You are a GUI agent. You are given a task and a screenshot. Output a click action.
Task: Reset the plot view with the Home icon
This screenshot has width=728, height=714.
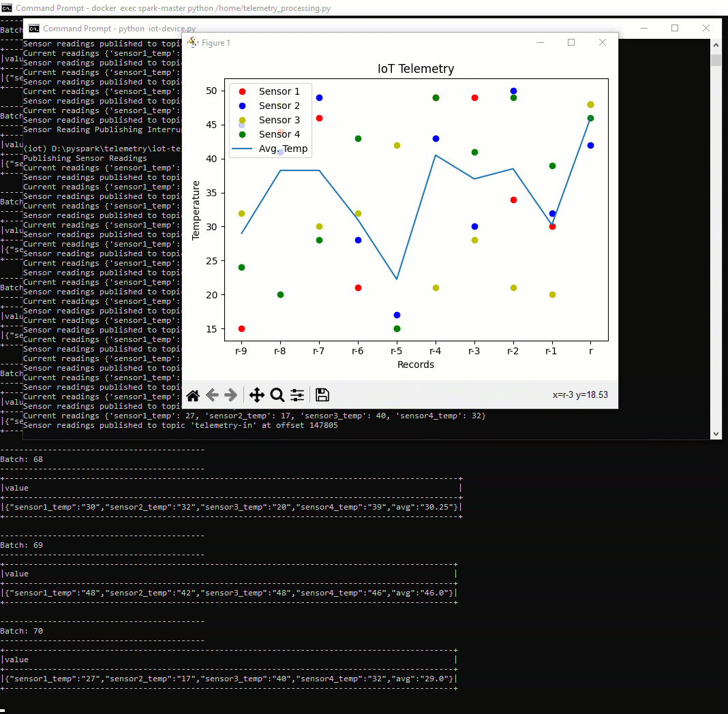(x=193, y=394)
